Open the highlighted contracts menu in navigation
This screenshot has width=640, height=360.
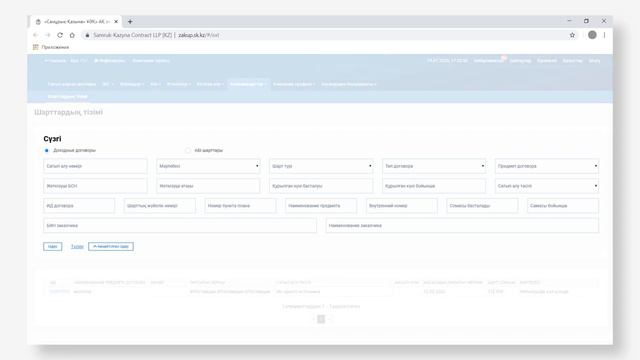point(248,84)
